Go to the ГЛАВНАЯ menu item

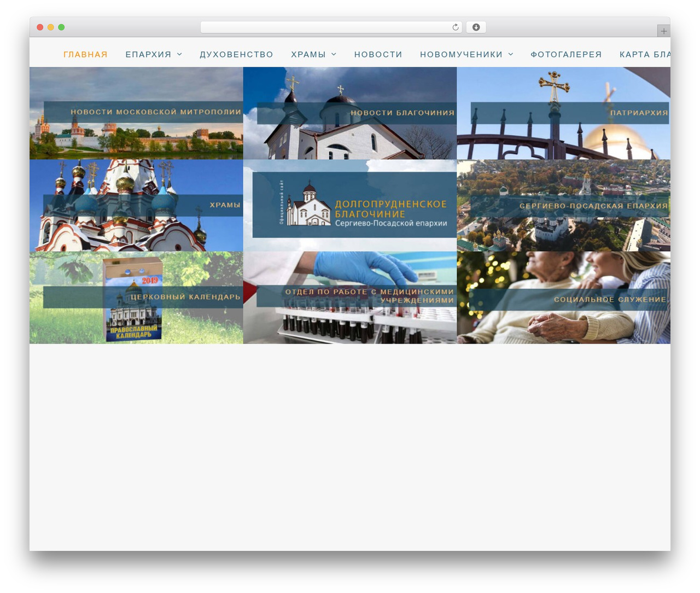85,55
